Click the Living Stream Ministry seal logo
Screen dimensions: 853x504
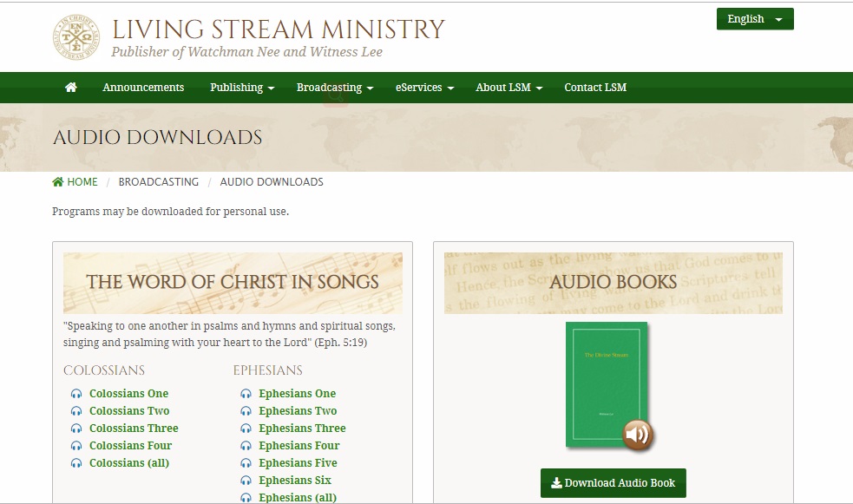pos(76,37)
